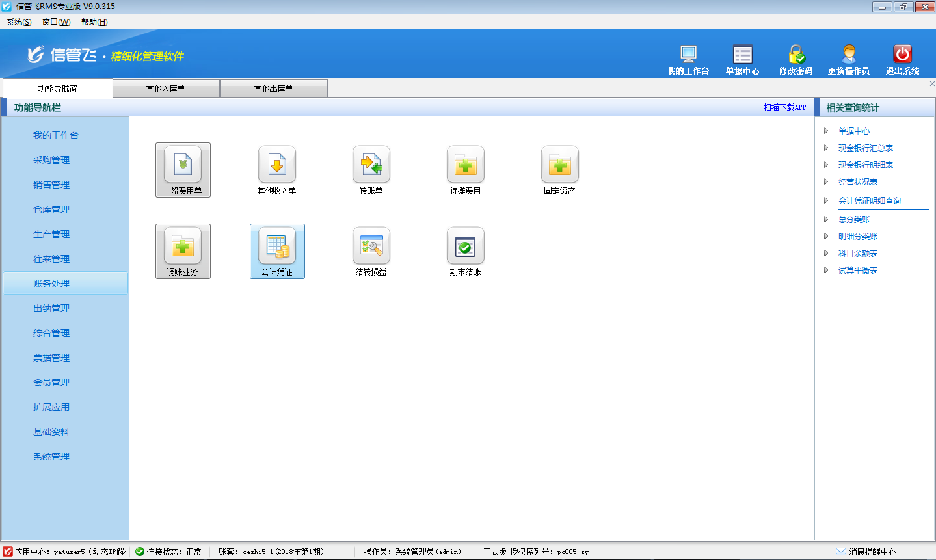Open the 调账业务 icon
Viewport: 936px width, 560px height.
pyautogui.click(x=183, y=246)
